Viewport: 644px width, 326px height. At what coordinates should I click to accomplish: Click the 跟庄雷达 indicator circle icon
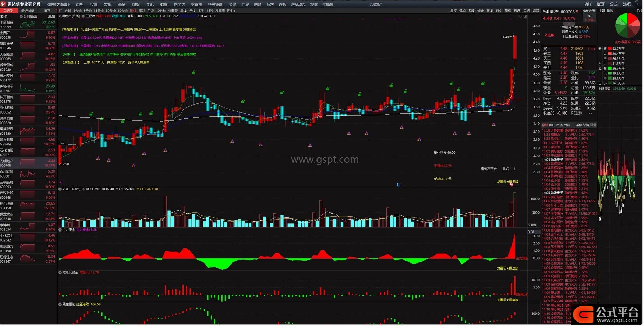(x=60, y=305)
